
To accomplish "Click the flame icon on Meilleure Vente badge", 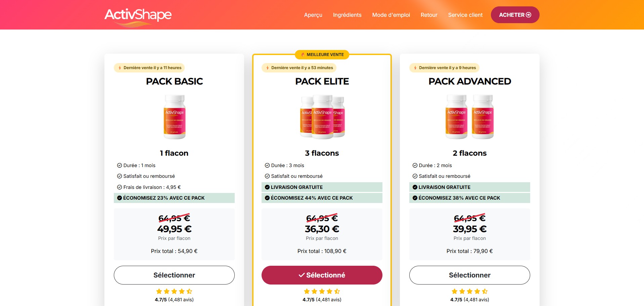I will pos(303,55).
